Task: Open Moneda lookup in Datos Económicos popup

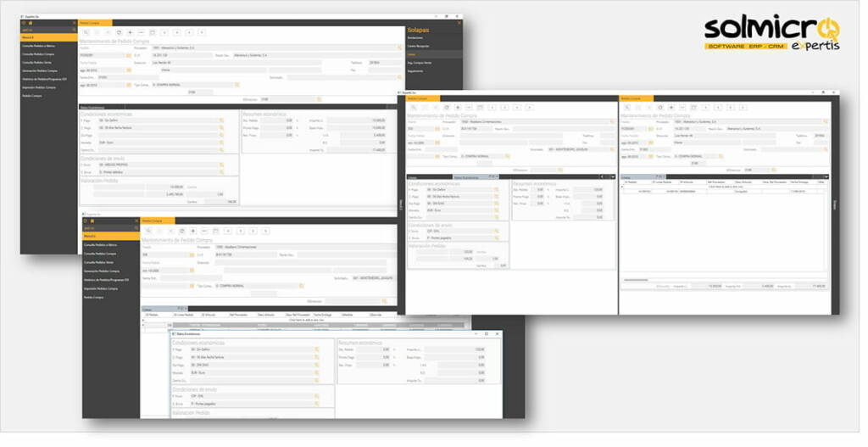Action: [x=317, y=373]
